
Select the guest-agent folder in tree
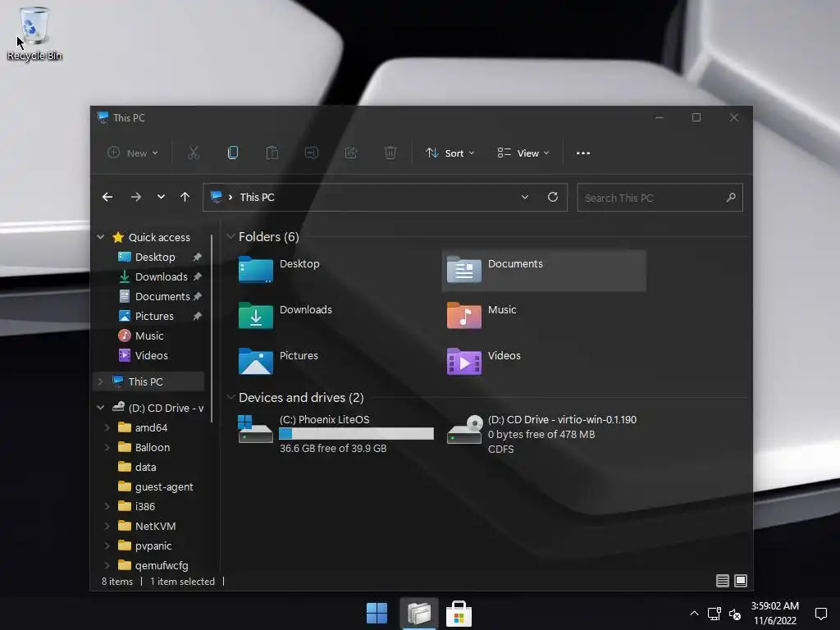pyautogui.click(x=164, y=487)
